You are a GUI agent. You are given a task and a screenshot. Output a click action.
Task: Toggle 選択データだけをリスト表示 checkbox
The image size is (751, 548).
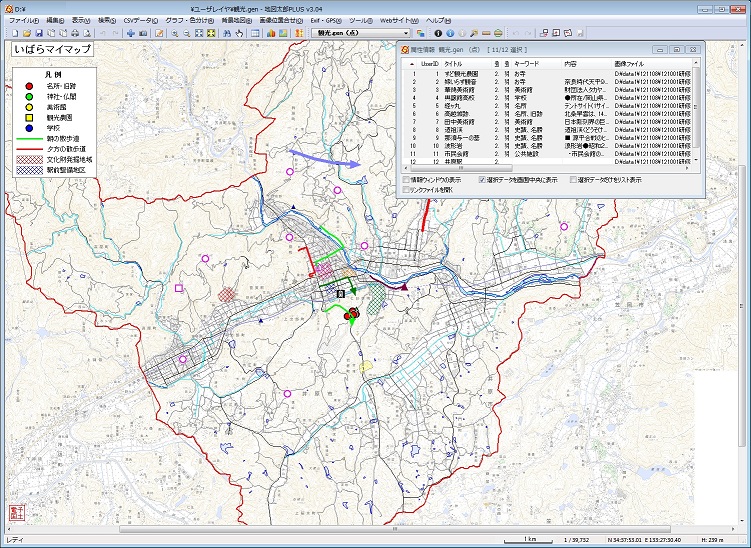click(571, 179)
